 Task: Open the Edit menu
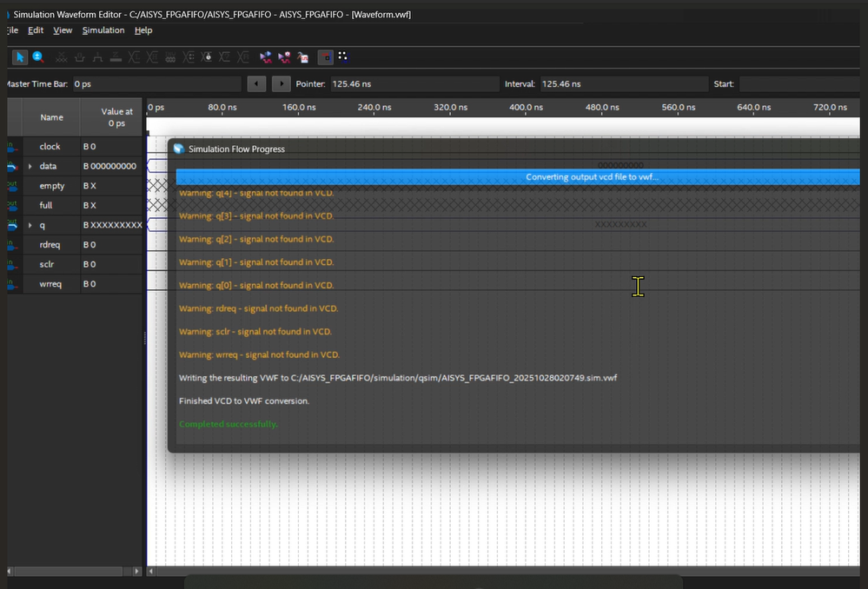click(36, 30)
